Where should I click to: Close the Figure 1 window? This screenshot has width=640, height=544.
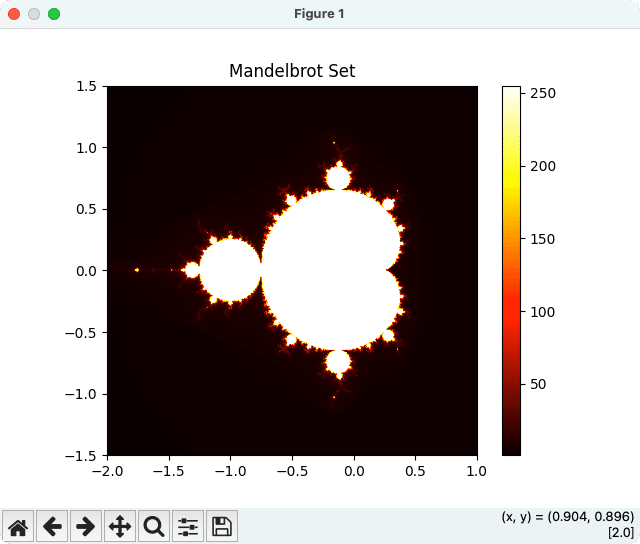pyautogui.click(x=14, y=14)
